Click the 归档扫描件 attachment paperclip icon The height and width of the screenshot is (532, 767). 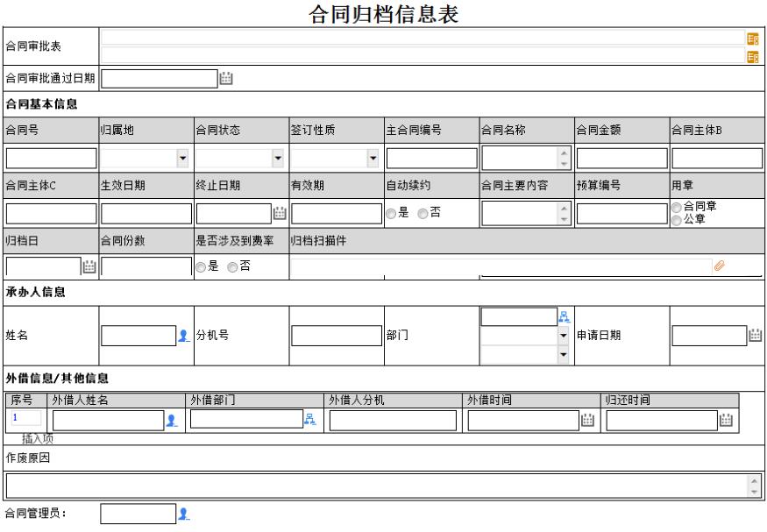pos(719,266)
